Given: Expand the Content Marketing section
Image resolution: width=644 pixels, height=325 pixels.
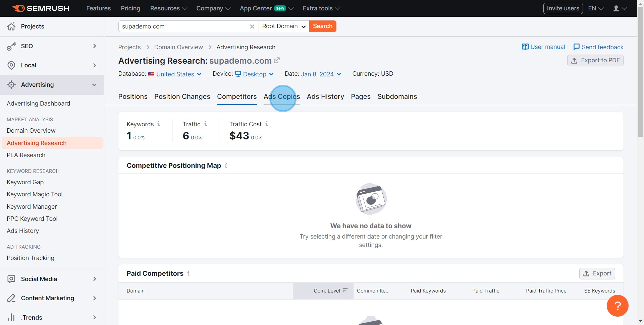Looking at the screenshot, I should coord(95,298).
